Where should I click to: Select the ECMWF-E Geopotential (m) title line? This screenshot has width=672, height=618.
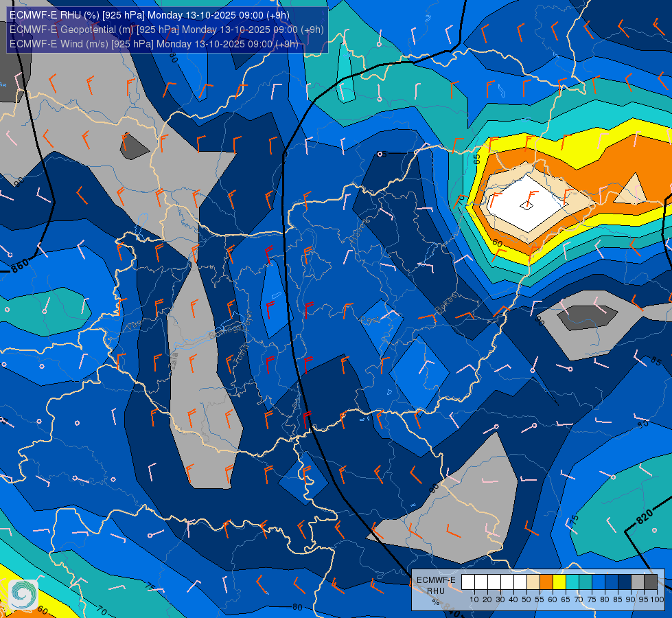pos(166,30)
